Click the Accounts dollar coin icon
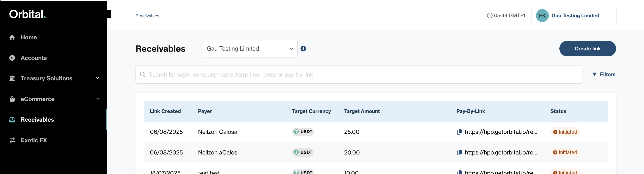 pyautogui.click(x=12, y=58)
